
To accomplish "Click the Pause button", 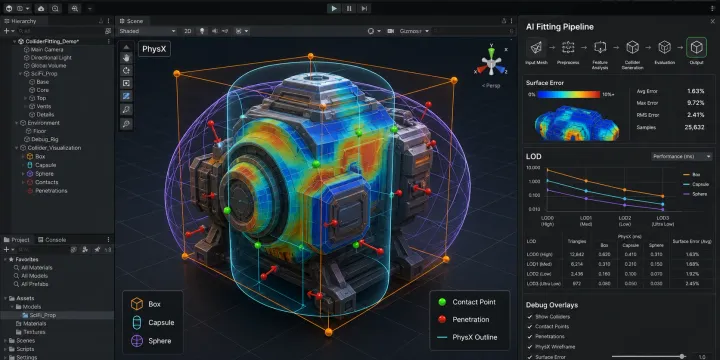I will (x=349, y=8).
